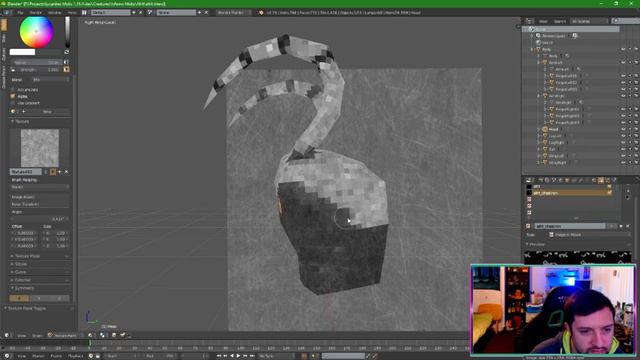Toggle pressure sensitivity for Strength
Viewport: 640px width, 360px height.
[67, 70]
